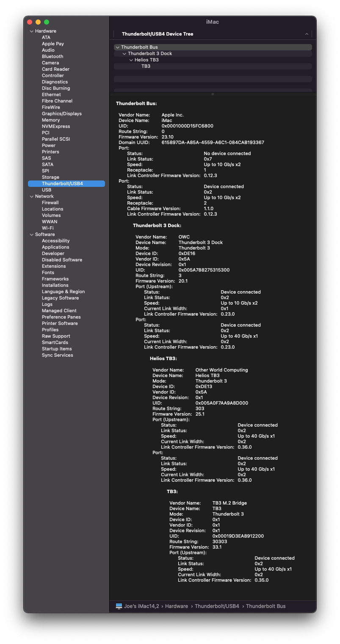Select Storage in the Hardware list

point(50,177)
